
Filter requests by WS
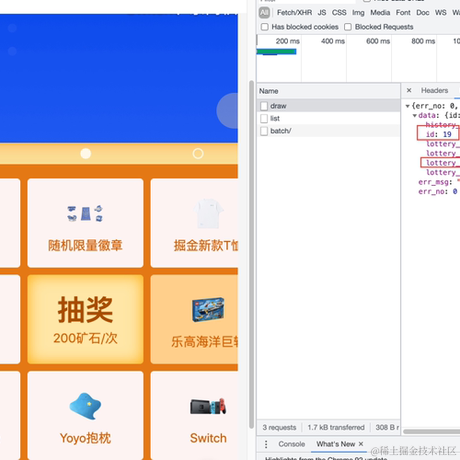(x=440, y=13)
